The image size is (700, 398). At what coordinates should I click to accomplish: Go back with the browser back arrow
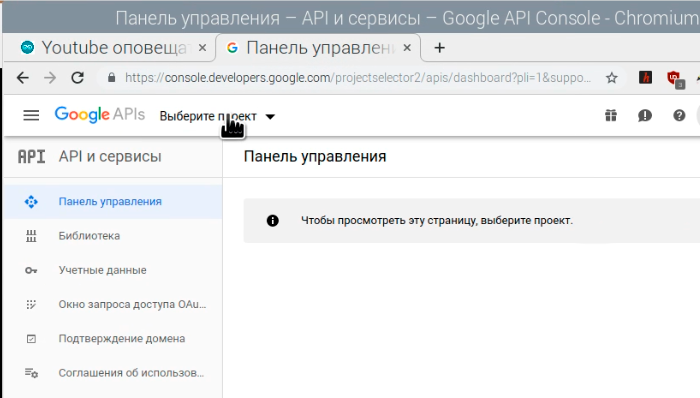[23, 78]
